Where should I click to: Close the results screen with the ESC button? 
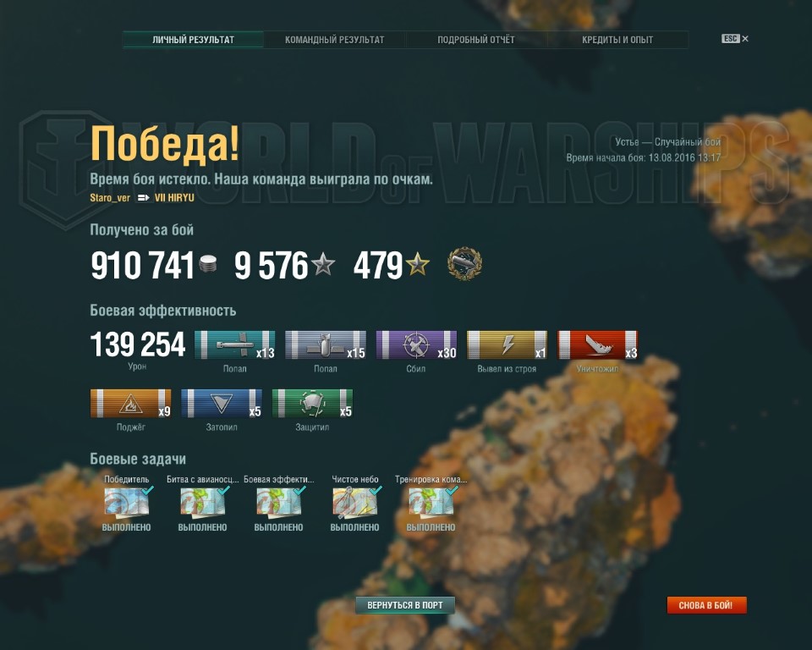[x=735, y=39]
